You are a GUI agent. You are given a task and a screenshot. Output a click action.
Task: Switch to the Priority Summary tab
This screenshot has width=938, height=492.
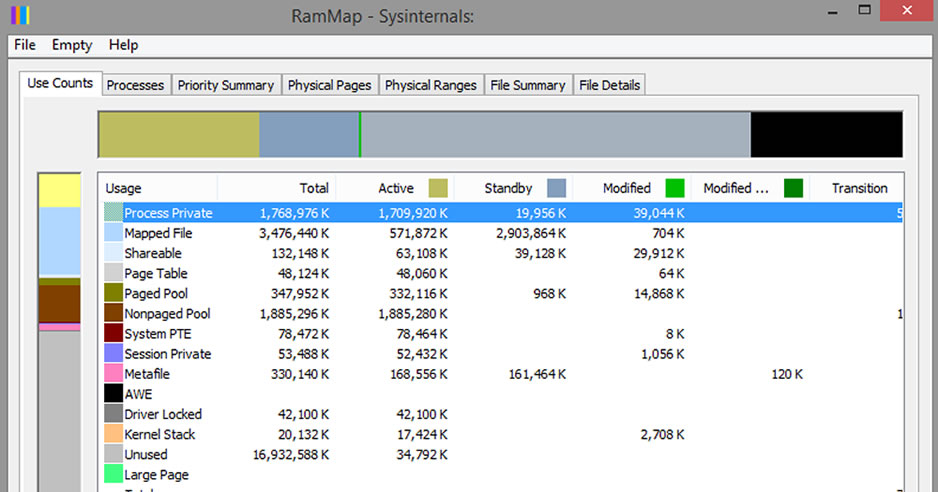226,85
